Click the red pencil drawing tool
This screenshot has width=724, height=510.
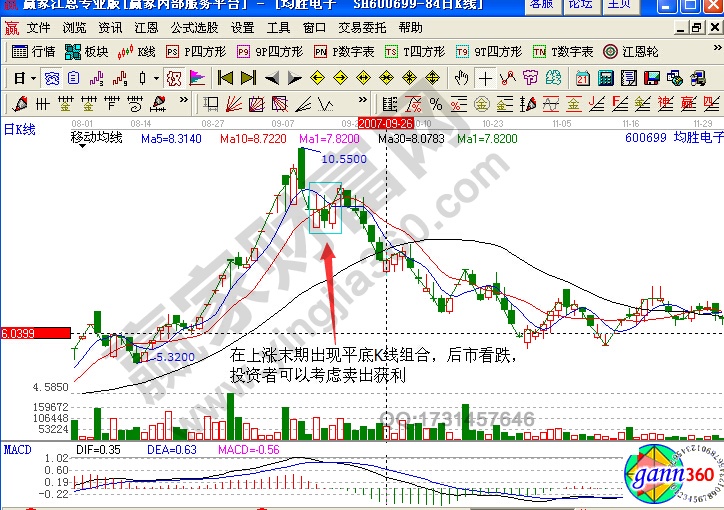pyautogui.click(x=20, y=104)
